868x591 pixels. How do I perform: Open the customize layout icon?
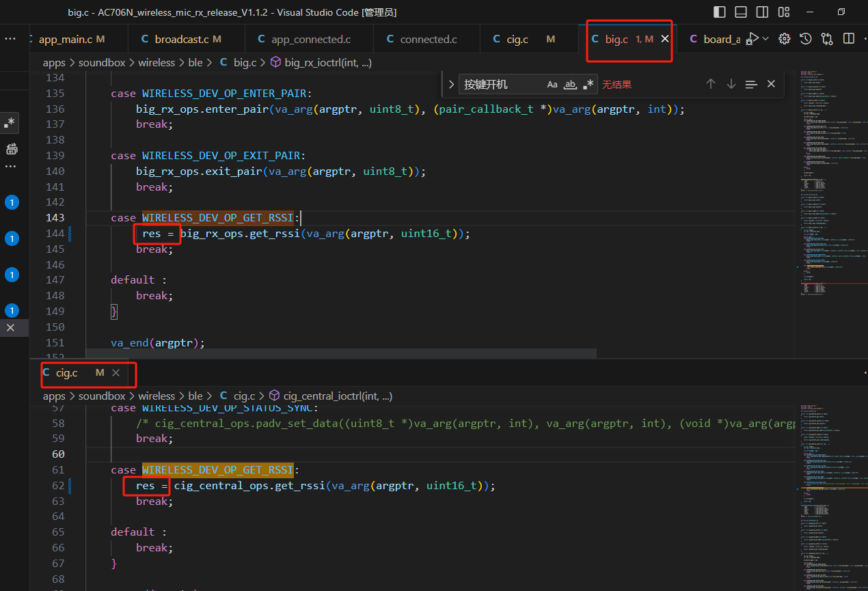784,12
